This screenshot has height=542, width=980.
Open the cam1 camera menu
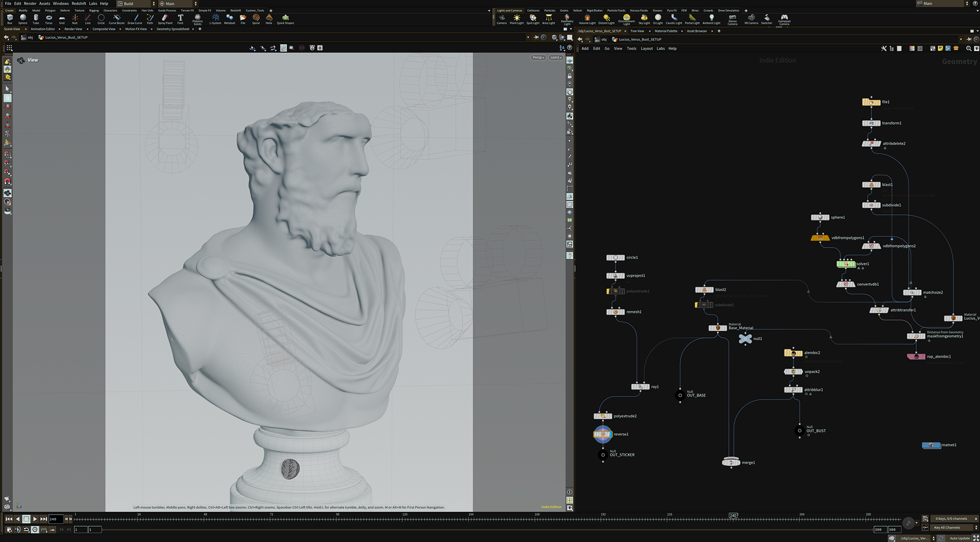(556, 58)
